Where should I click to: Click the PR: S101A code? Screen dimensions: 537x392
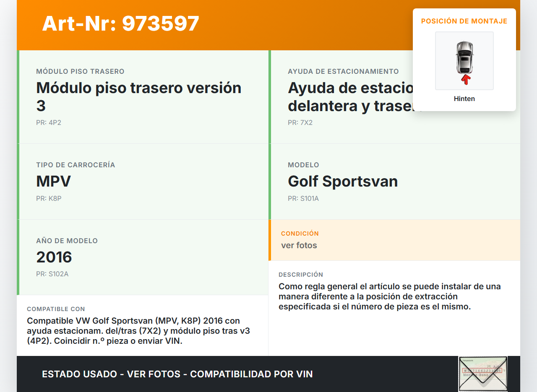[x=303, y=199]
